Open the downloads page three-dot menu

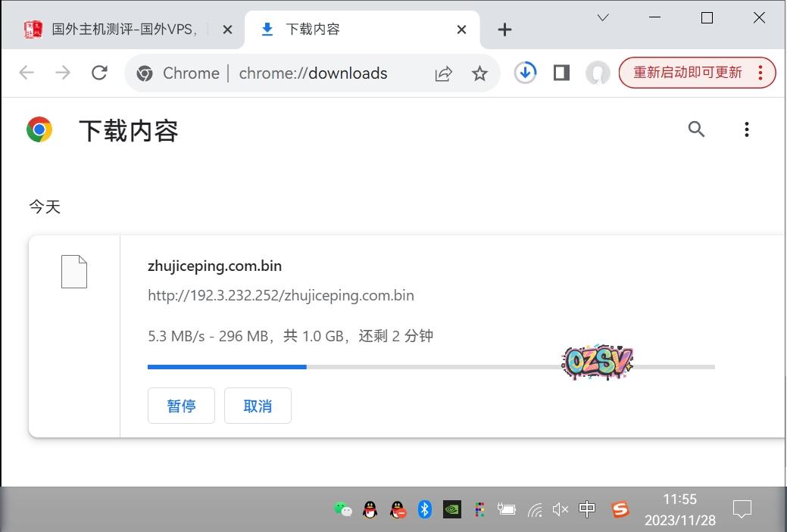[746, 129]
